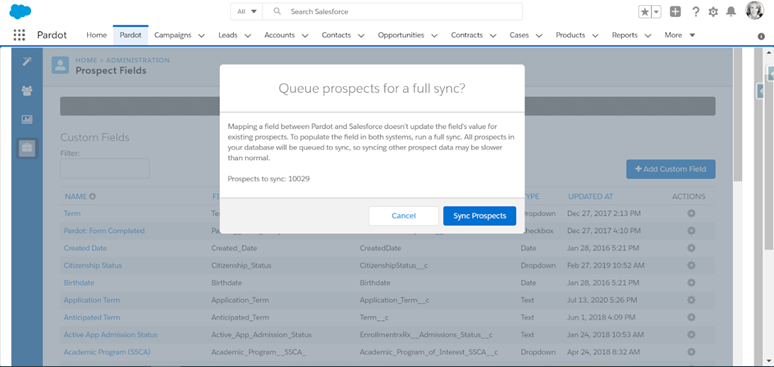Click the Salesforce cloud logo
This screenshot has width=774, height=367.
20,11
